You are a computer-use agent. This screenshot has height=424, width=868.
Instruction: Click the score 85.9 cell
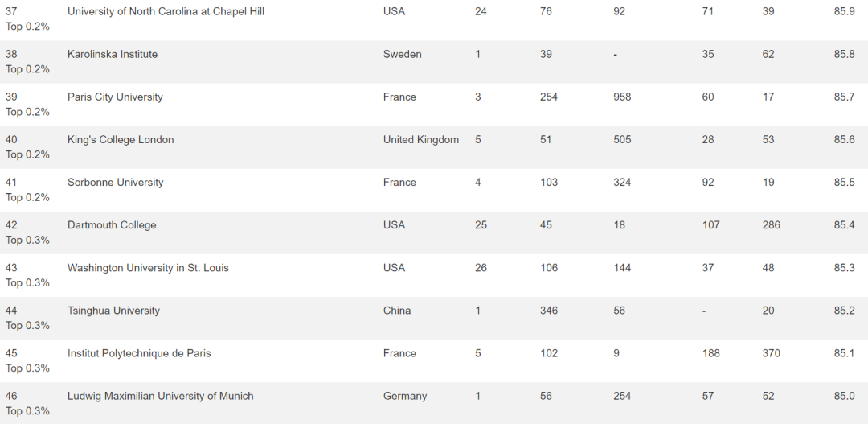[844, 11]
